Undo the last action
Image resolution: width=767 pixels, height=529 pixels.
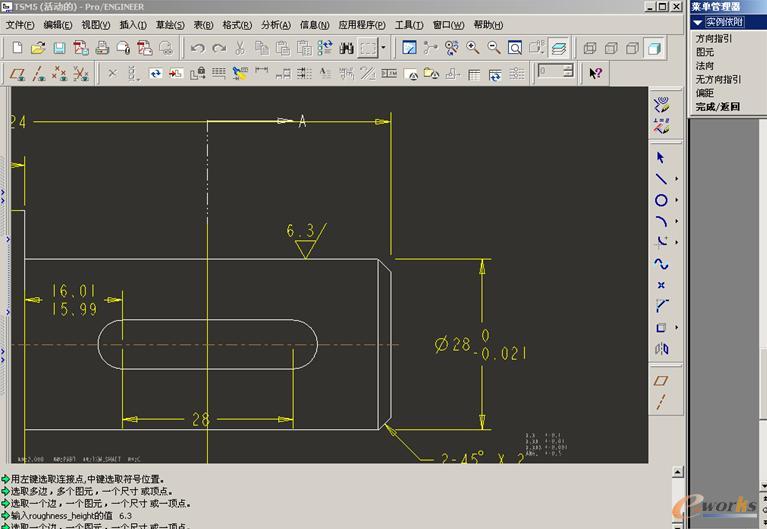(x=198, y=48)
